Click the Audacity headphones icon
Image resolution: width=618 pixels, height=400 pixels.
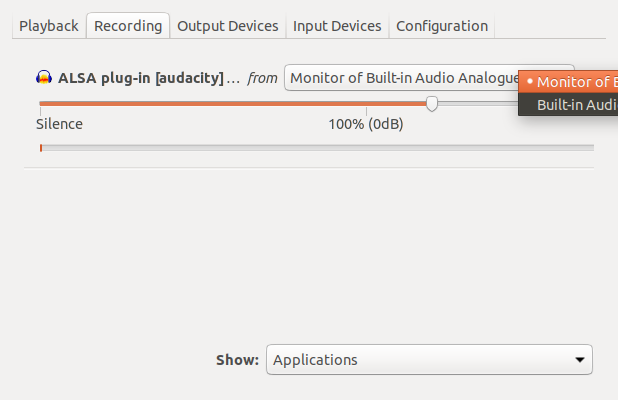[44, 77]
